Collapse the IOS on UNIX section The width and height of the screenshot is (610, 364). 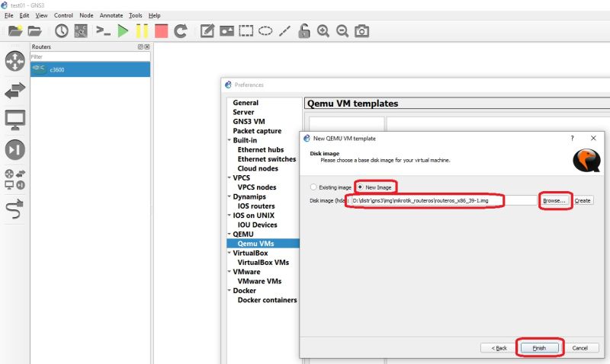[x=230, y=215]
